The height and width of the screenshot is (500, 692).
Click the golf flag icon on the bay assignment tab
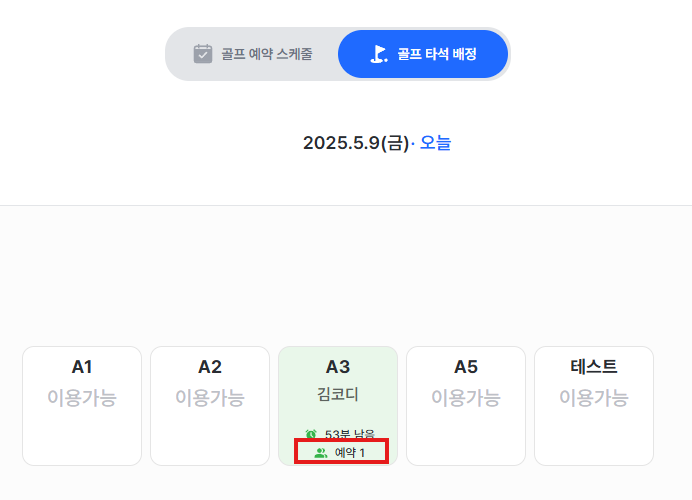378,54
